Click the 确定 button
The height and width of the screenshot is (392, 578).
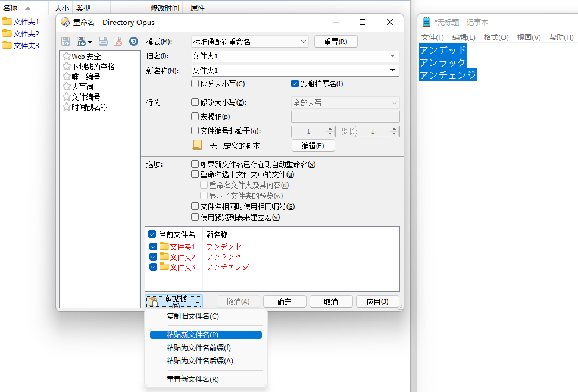click(285, 302)
